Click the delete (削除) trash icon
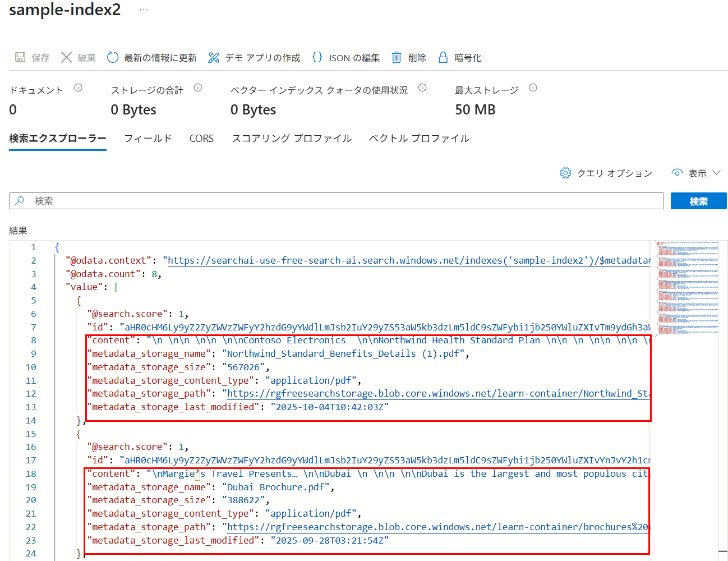The height and width of the screenshot is (561, 728). (397, 57)
